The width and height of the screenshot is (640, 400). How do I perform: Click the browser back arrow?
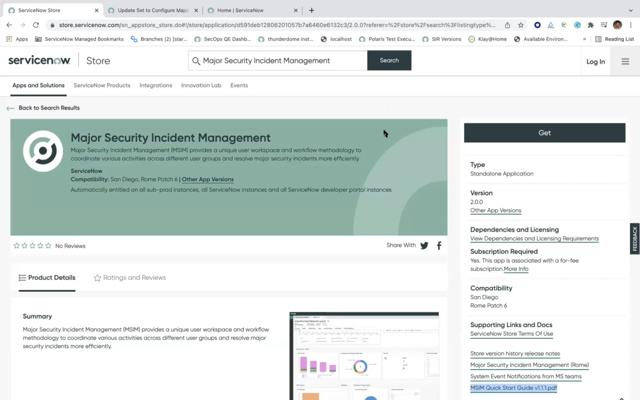(9, 24)
